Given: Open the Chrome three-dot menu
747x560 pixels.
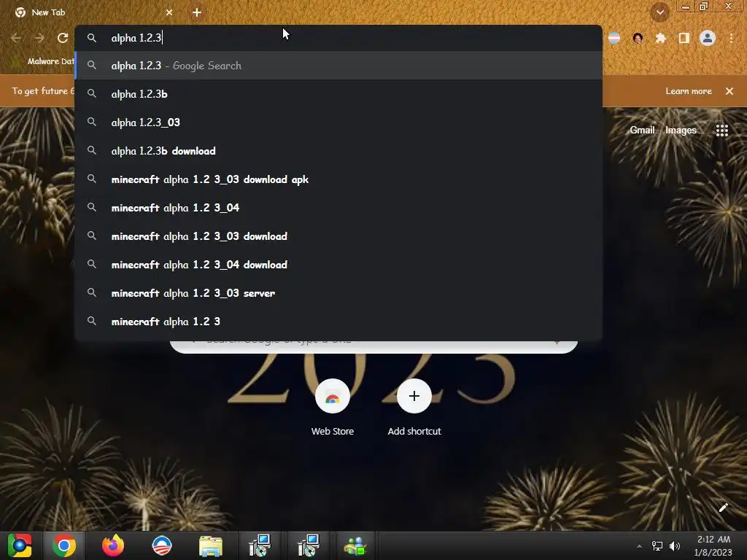Looking at the screenshot, I should [x=731, y=38].
